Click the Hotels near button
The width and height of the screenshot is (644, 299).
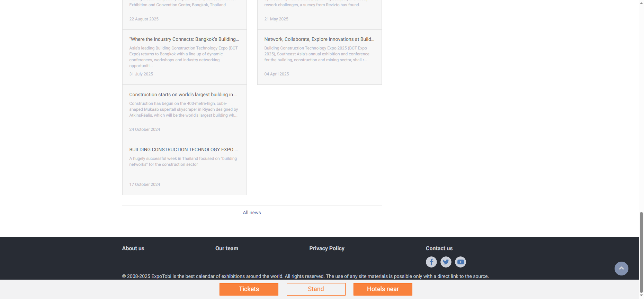383,289
